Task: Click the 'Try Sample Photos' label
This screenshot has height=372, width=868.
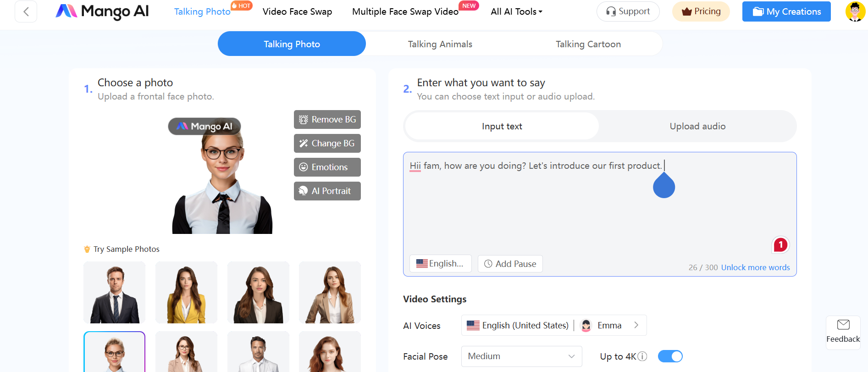Action: pos(127,249)
